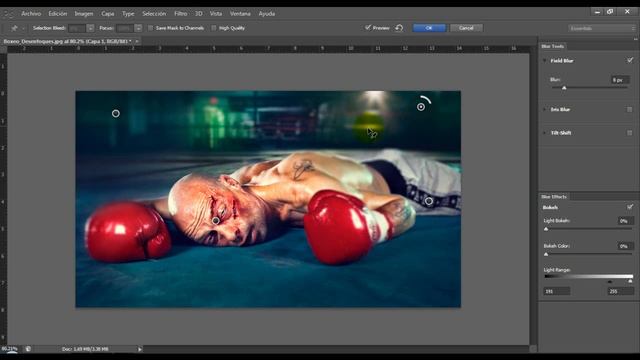Image resolution: width=640 pixels, height=360 pixels.
Task: Switch to the Blur Tools panel tab
Action: point(552,46)
